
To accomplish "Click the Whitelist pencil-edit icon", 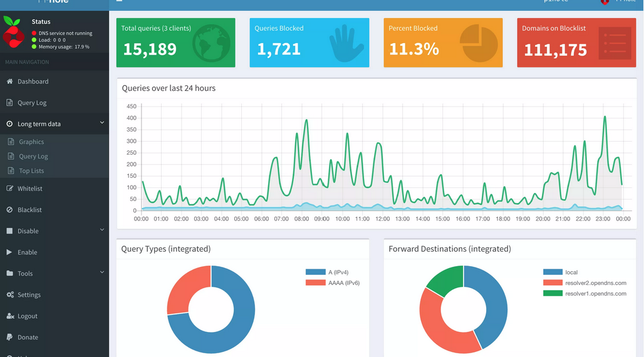I will (9, 189).
